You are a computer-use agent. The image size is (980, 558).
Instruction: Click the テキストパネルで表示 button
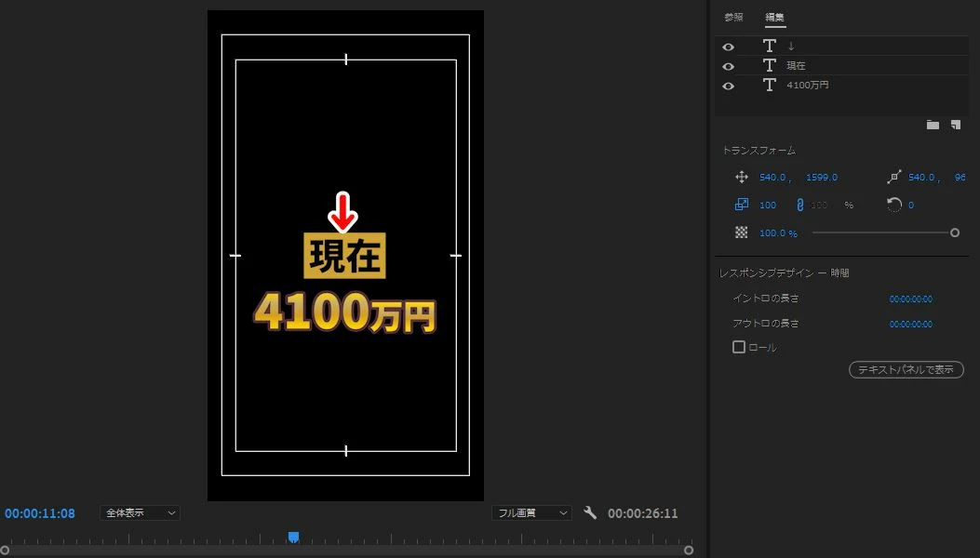[906, 370]
